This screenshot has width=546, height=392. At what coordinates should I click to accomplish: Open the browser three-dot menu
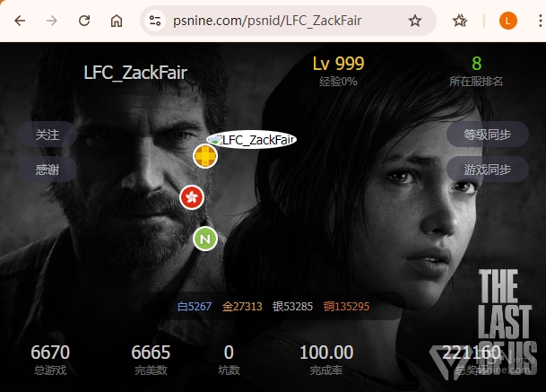[x=540, y=21]
